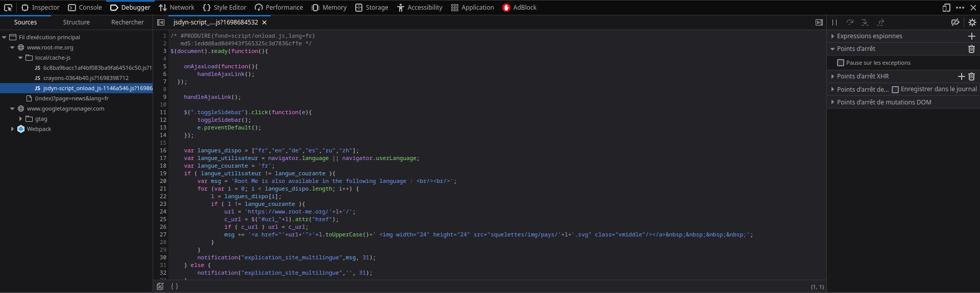Select jsdyn-script_onload_js file in tree
The image size is (980, 293).
77,88
